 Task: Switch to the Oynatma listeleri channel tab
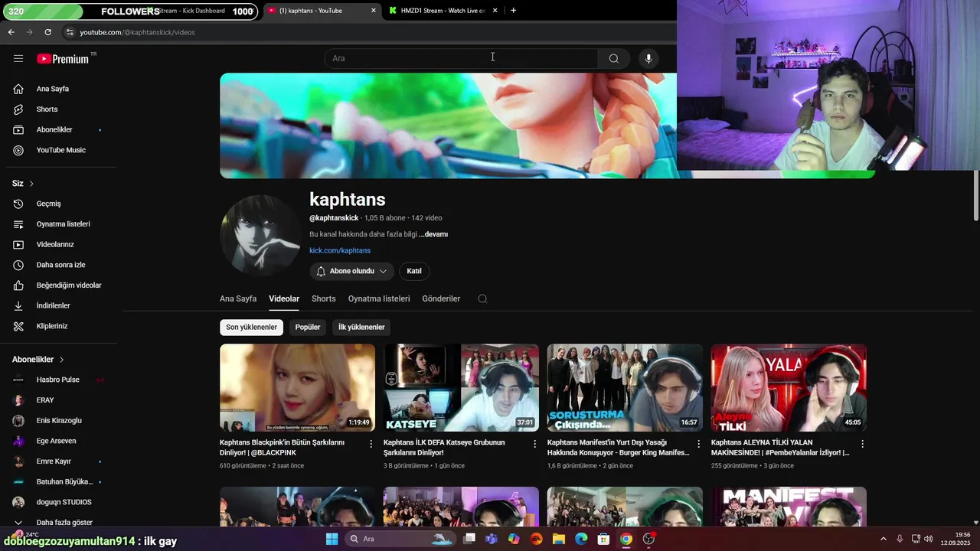click(x=379, y=298)
